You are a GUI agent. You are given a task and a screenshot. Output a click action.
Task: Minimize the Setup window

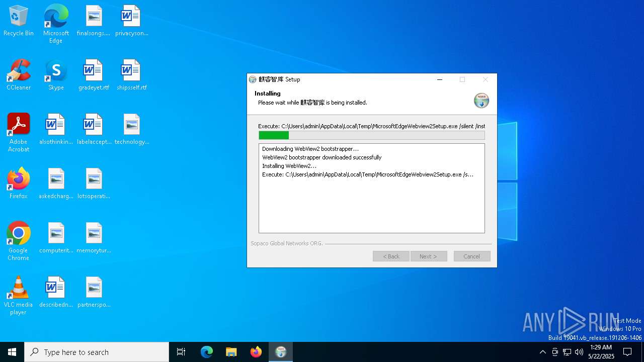pyautogui.click(x=440, y=79)
